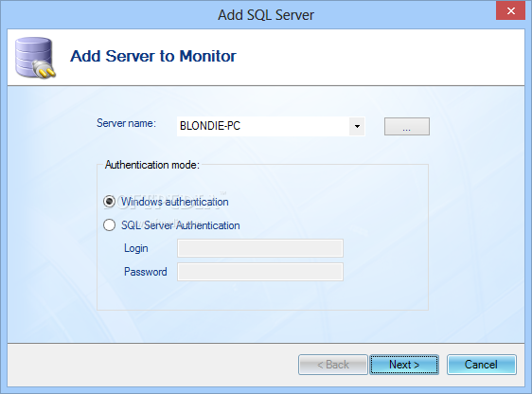Click the Authentication mode: group label
Screen dimensions: 532x394
[152, 165]
